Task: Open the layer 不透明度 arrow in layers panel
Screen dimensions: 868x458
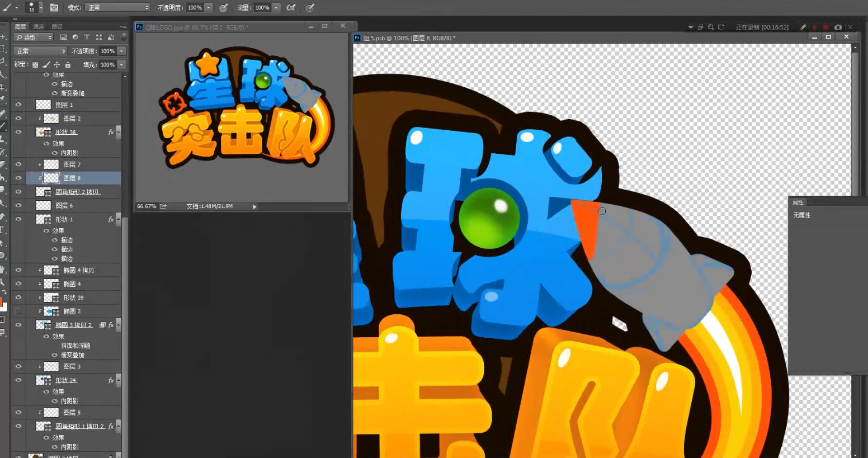Action: 121,51
